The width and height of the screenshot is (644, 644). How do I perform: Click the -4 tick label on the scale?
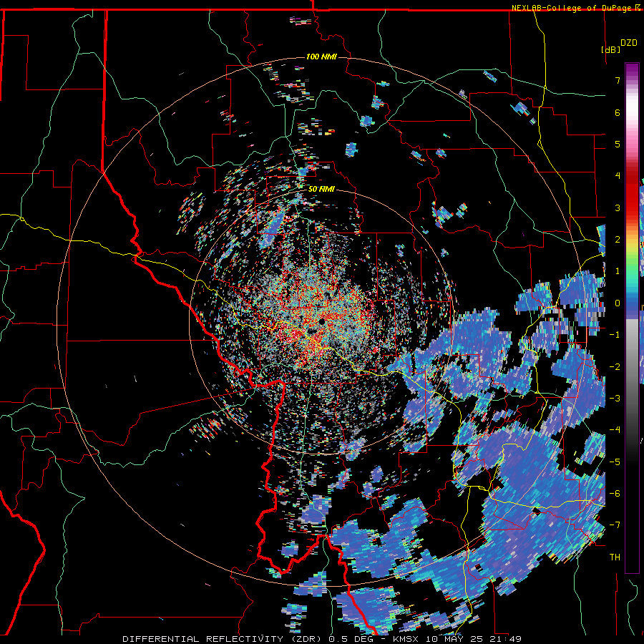[x=615, y=430]
